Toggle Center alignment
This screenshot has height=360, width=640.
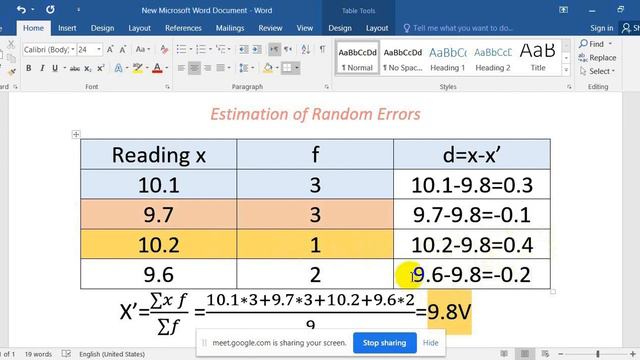194,68
